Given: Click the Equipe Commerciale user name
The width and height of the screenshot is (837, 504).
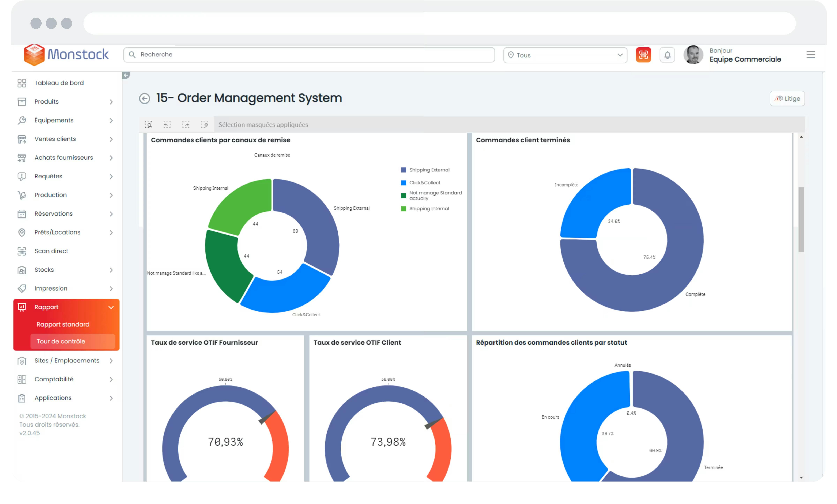Looking at the screenshot, I should coord(745,59).
